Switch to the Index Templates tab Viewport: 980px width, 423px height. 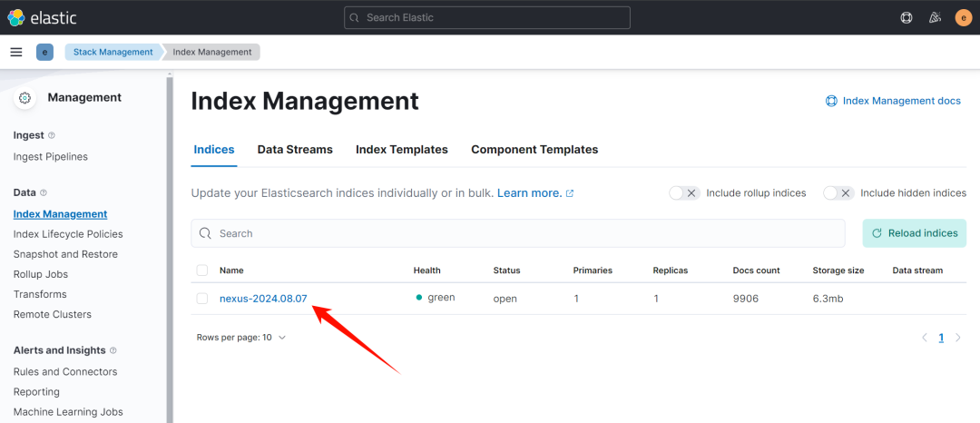[x=402, y=150]
